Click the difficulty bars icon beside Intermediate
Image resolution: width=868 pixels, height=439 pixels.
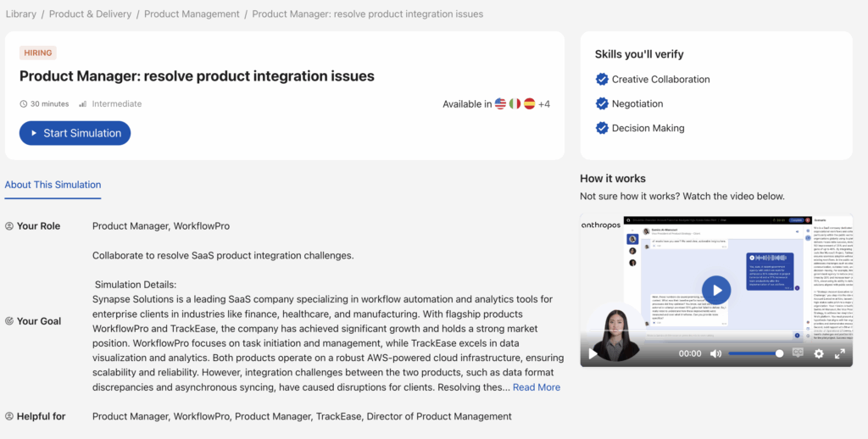[83, 104]
